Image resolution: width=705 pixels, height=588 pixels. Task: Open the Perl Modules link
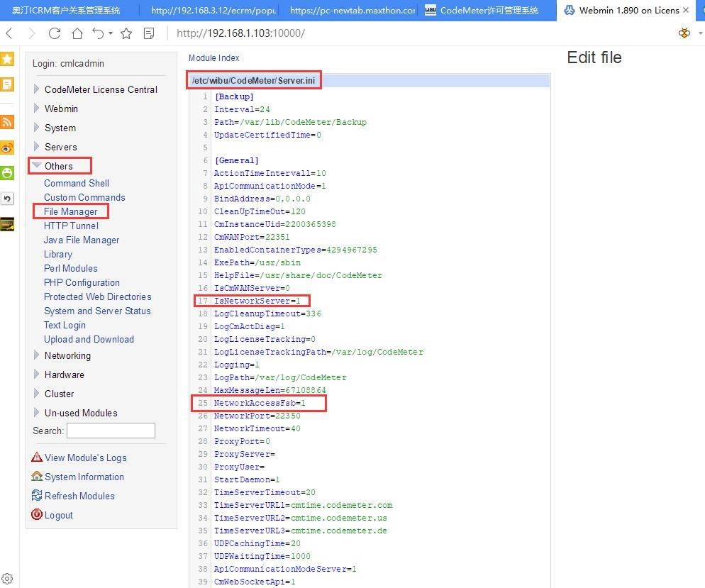point(71,268)
